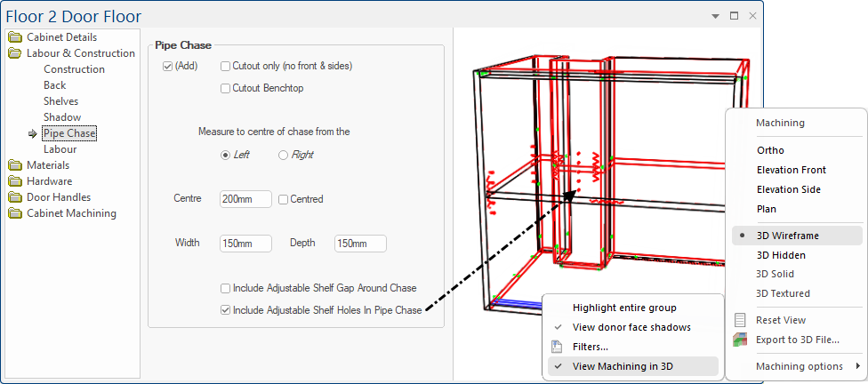Click the Materials folder icon

tap(15, 165)
